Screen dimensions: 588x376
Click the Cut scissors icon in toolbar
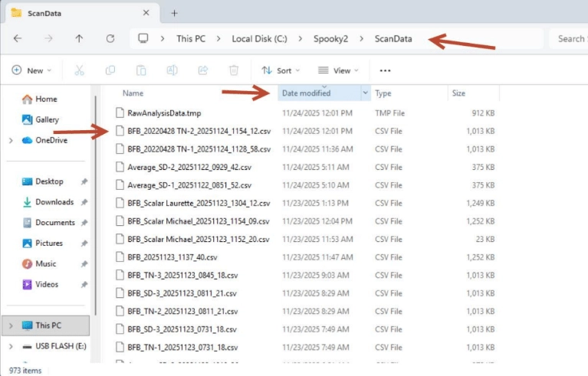coord(79,70)
